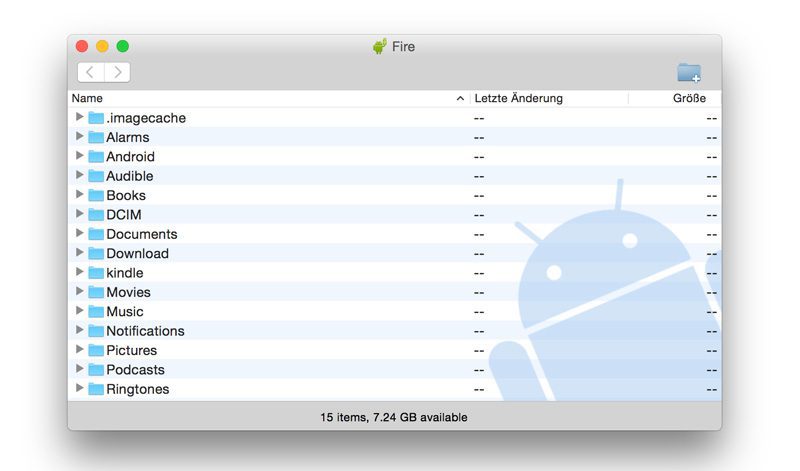Viewport: 800px width, 471px height.
Task: Click the Podcasts folder icon
Action: pos(96,370)
